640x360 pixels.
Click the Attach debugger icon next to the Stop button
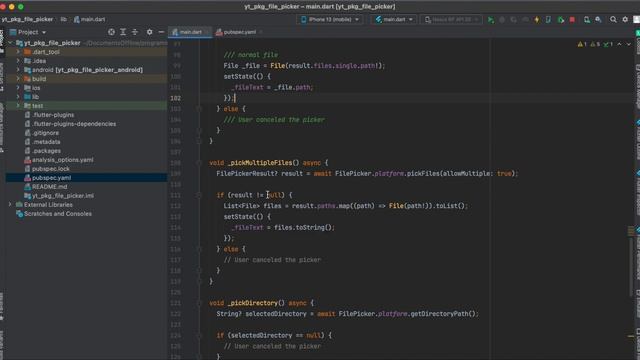tap(561, 20)
